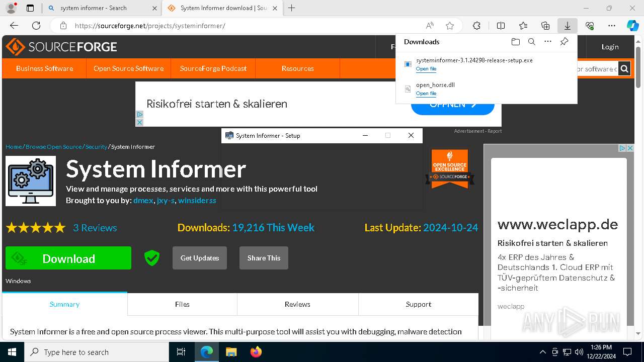644x362 pixels.
Task: Click the Browse Open Source breadcrumb
Action: click(53, 147)
